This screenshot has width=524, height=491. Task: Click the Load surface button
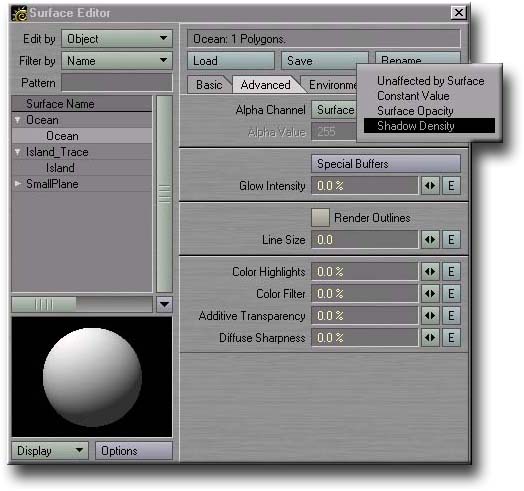point(231,60)
